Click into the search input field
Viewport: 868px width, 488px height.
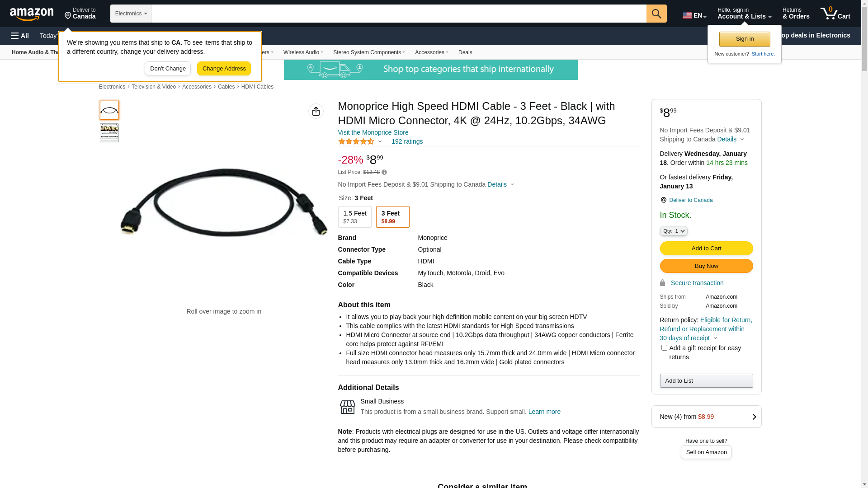398,14
